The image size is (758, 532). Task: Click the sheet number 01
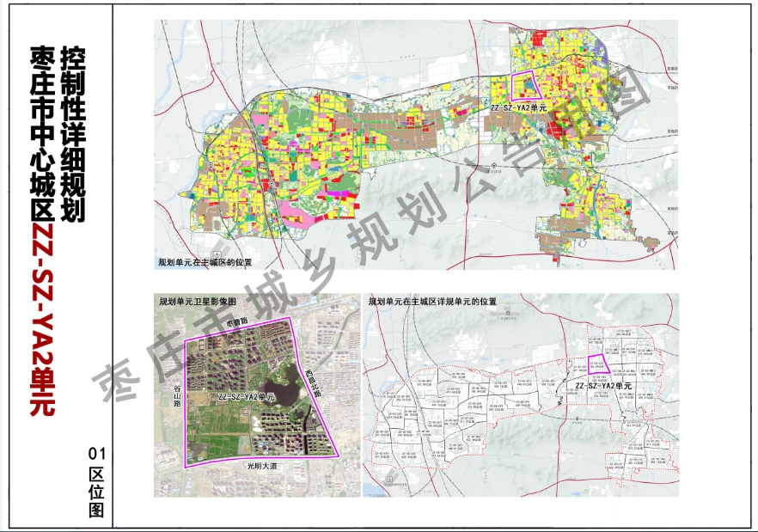[x=96, y=453]
